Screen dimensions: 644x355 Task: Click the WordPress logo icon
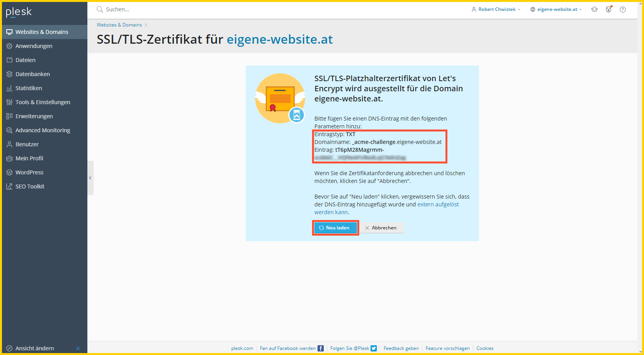click(9, 172)
